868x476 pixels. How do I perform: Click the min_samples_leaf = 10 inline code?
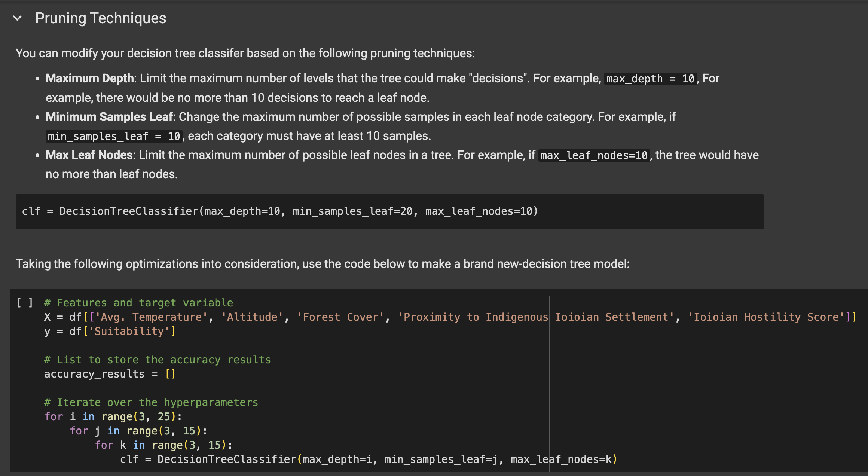pyautogui.click(x=114, y=136)
